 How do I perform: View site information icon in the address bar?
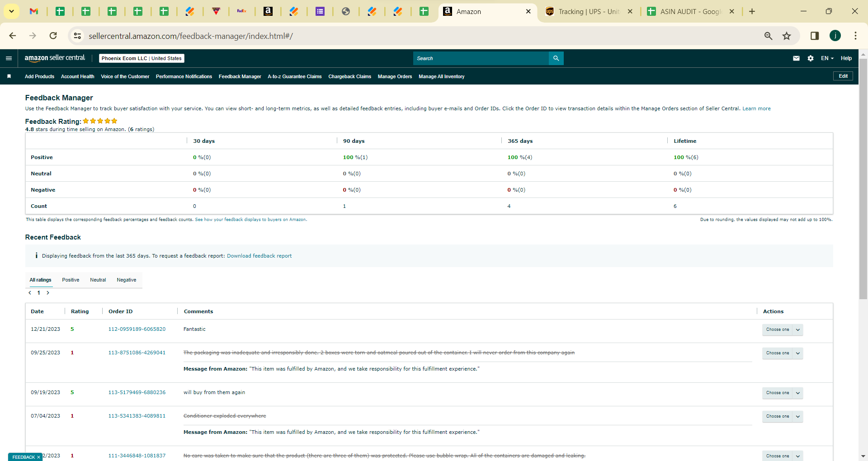tap(77, 36)
